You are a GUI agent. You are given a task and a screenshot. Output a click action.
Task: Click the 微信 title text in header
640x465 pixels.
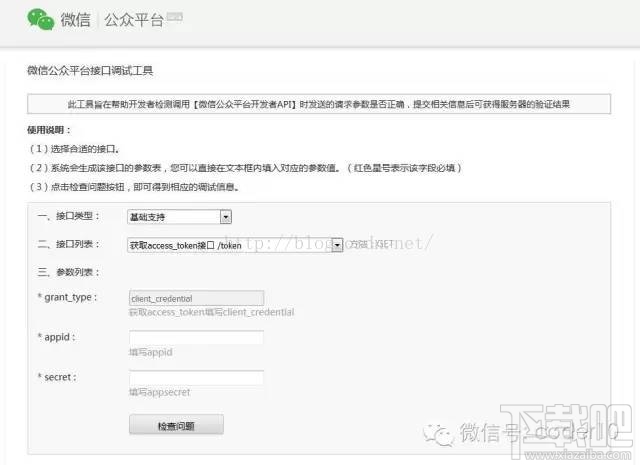[x=76, y=20]
